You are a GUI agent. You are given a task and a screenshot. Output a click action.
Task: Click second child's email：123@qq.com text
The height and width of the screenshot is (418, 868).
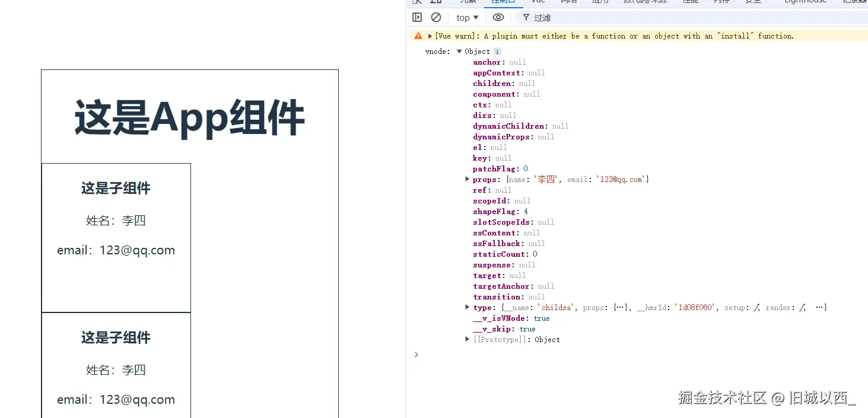116,400
